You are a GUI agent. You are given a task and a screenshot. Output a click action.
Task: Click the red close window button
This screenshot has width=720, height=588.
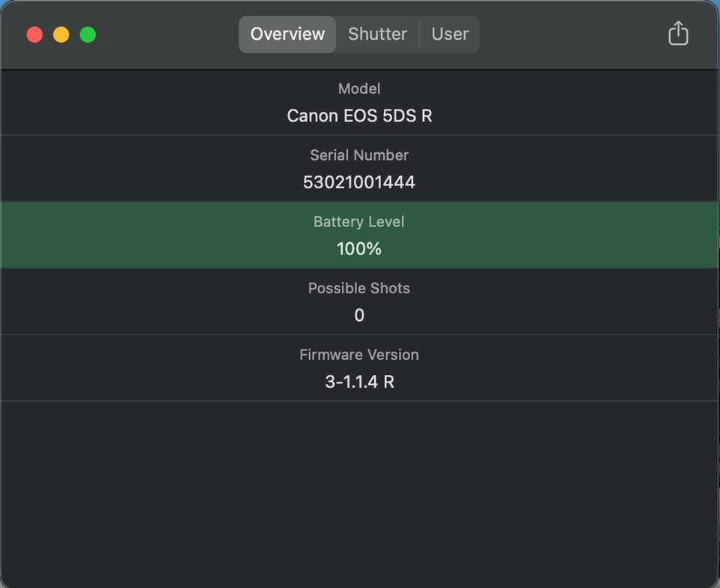pyautogui.click(x=34, y=34)
